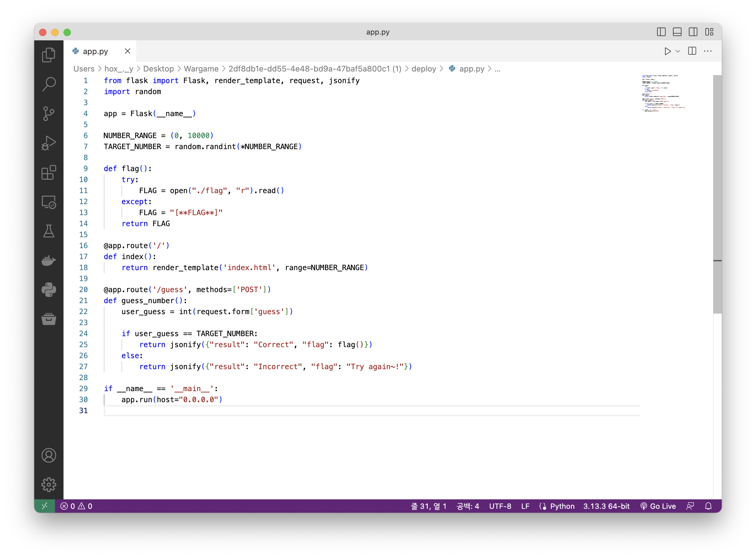Expand run options dropdown arrow
The image size is (756, 558).
678,51
